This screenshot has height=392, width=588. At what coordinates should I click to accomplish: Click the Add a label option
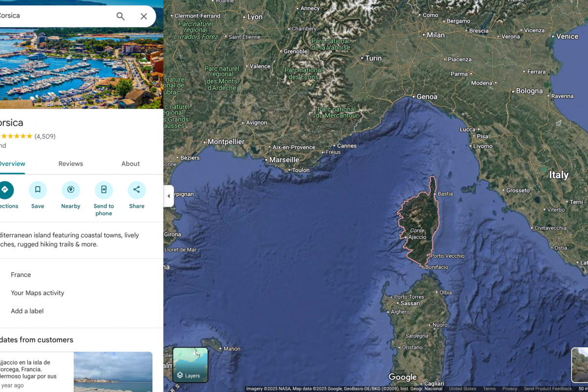[27, 311]
